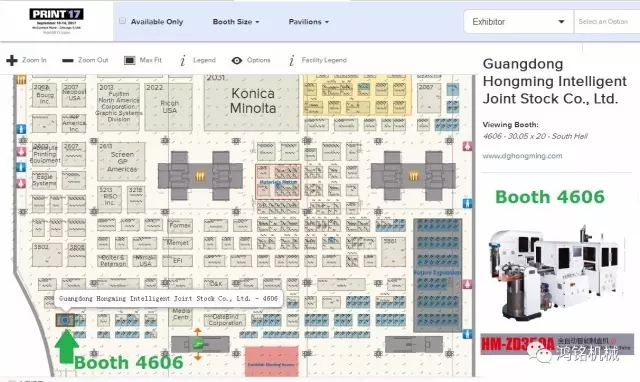Open the Options eye icon
The image size is (640, 382).
(x=237, y=60)
